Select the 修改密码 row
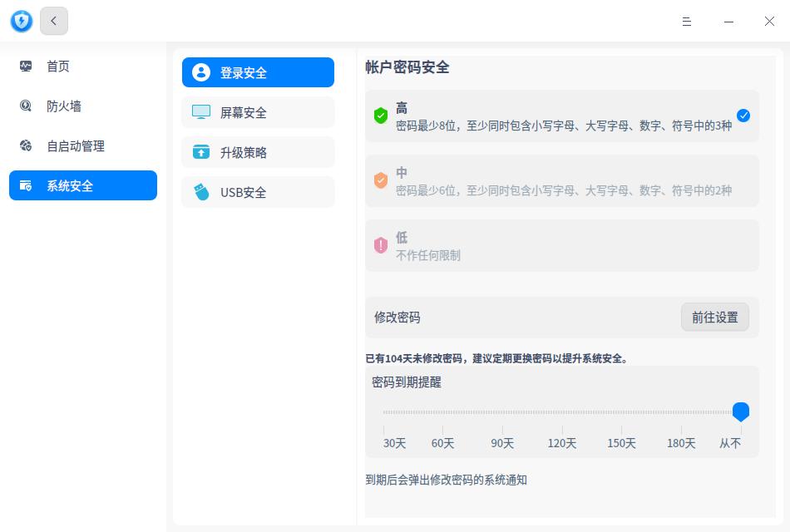This screenshot has height=532, width=790. tap(397, 317)
